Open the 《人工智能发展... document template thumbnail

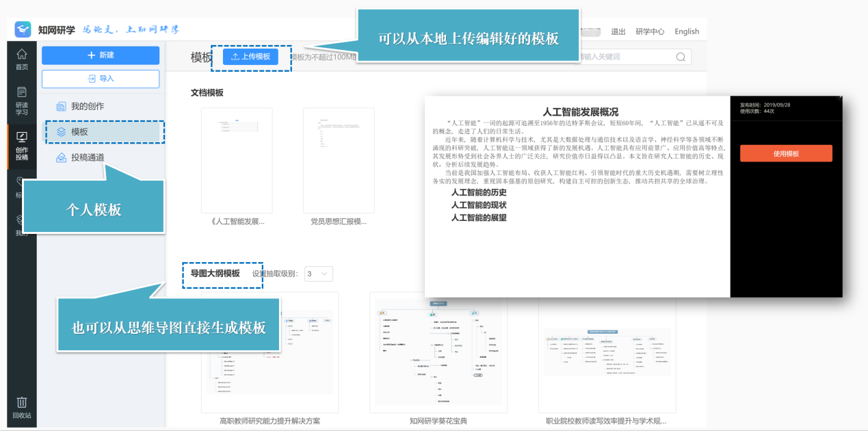(x=237, y=160)
